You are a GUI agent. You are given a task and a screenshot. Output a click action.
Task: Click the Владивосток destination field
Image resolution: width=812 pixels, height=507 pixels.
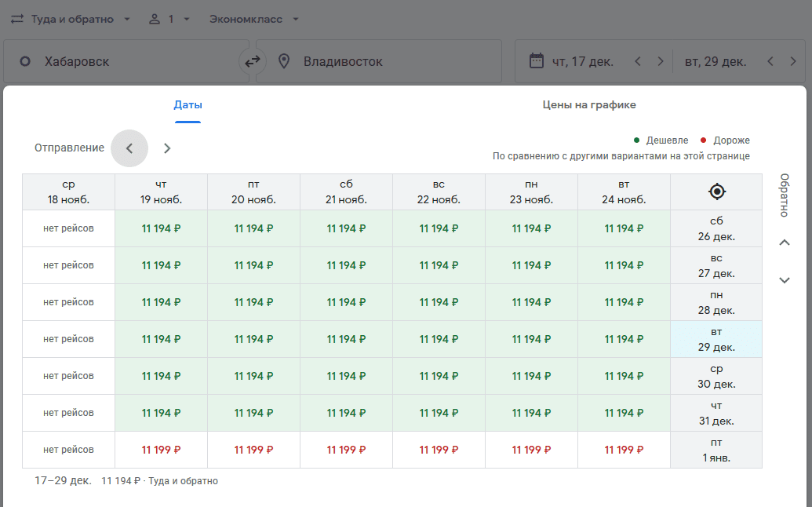click(x=378, y=61)
